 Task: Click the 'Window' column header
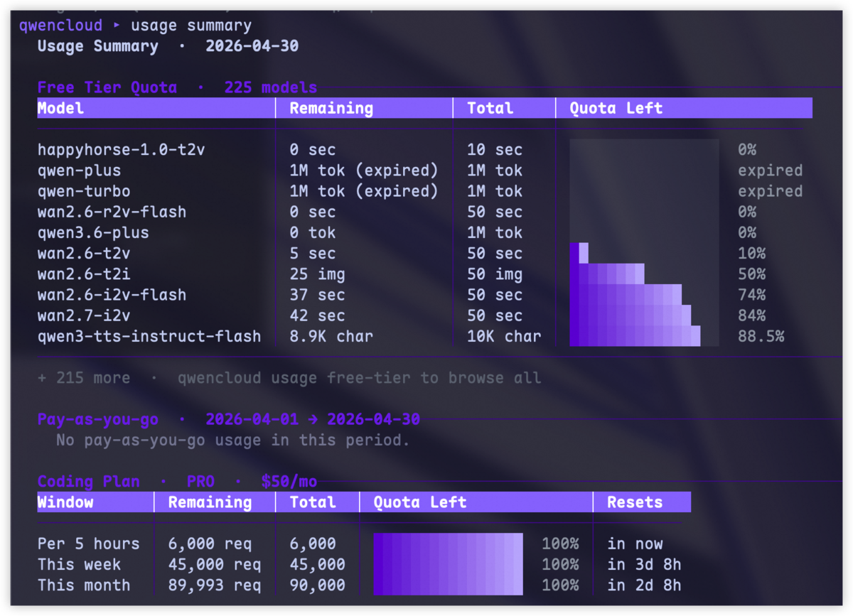[x=65, y=502]
